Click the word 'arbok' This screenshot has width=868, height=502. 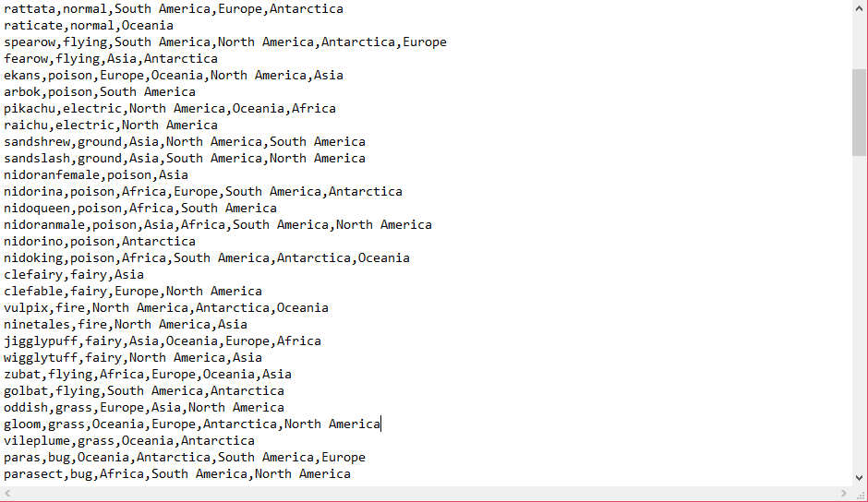click(22, 92)
